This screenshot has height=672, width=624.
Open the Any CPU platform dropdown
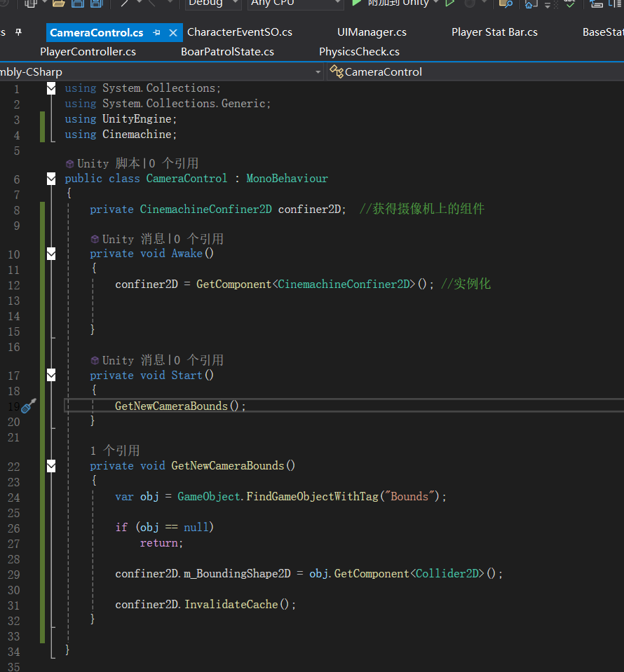click(x=295, y=3)
